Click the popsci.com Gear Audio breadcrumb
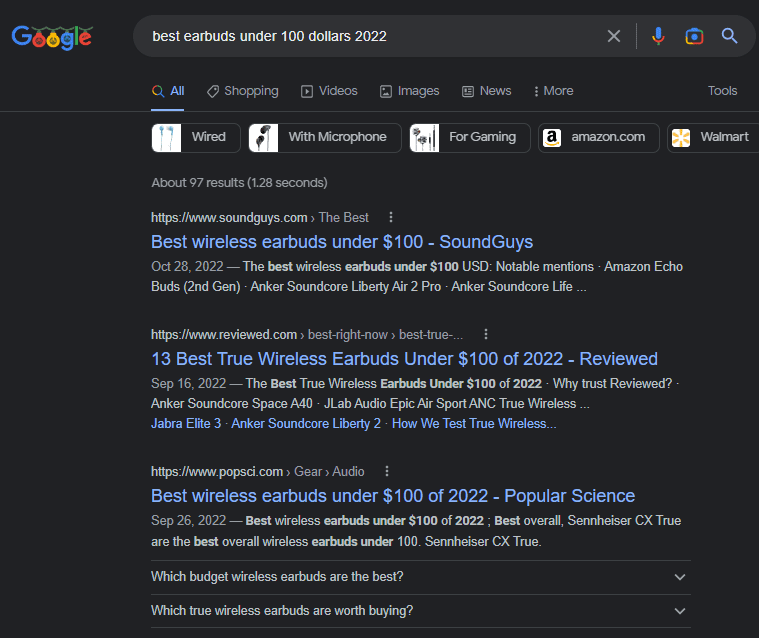This screenshot has height=638, width=759. pyautogui.click(x=258, y=471)
